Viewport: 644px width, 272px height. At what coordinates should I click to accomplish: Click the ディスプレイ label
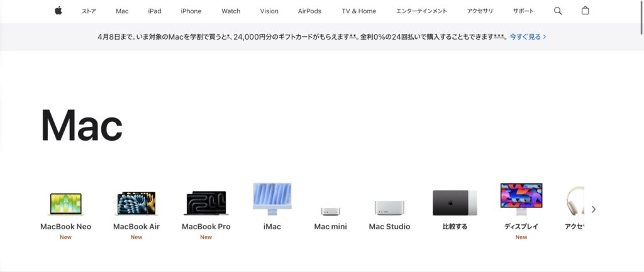coord(521,227)
